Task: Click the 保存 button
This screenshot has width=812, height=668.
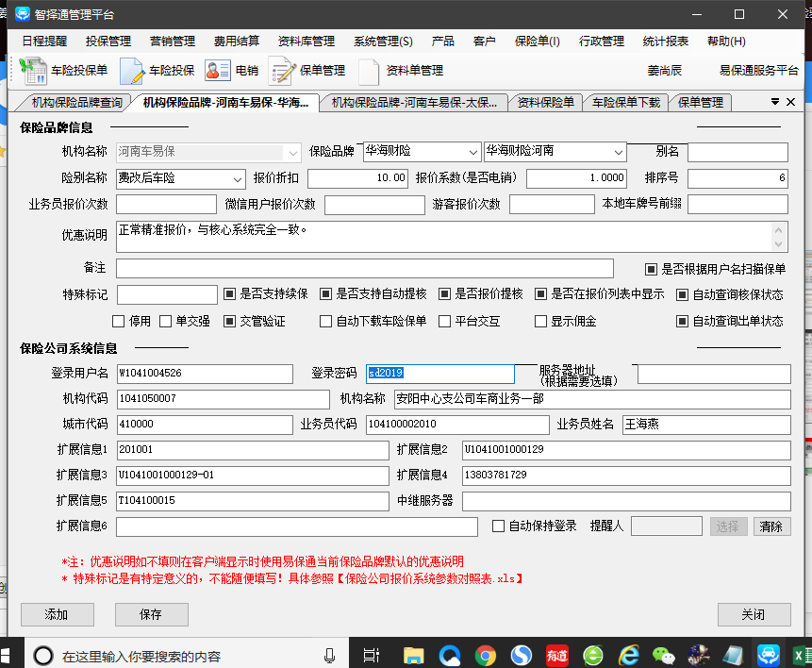Action: pyautogui.click(x=151, y=614)
